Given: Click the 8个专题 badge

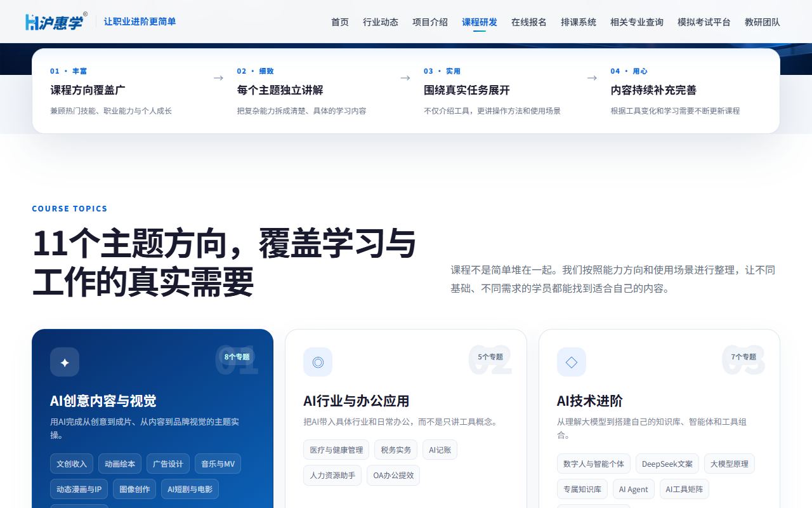Looking at the screenshot, I should pyautogui.click(x=237, y=357).
